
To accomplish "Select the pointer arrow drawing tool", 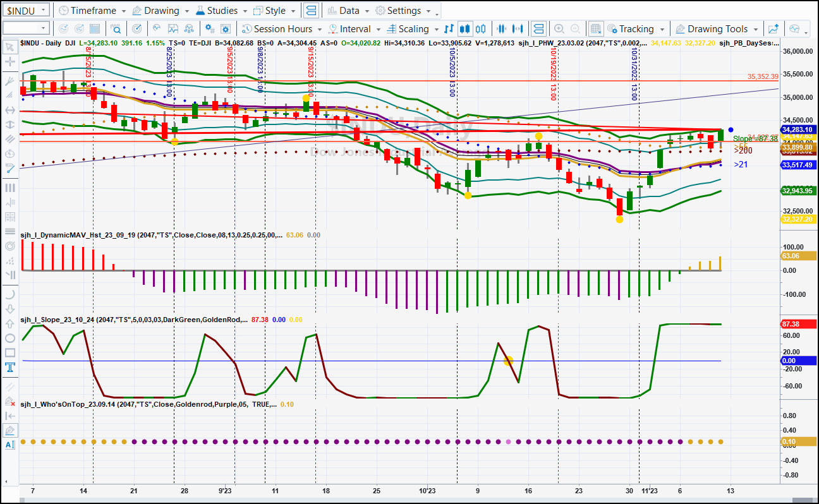I will pos(9,47).
